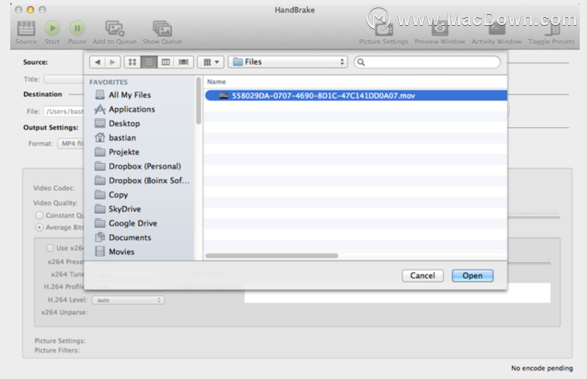Image resolution: width=587 pixels, height=379 pixels.
Task: Switch file dialog to icon view
Action: tap(133, 62)
